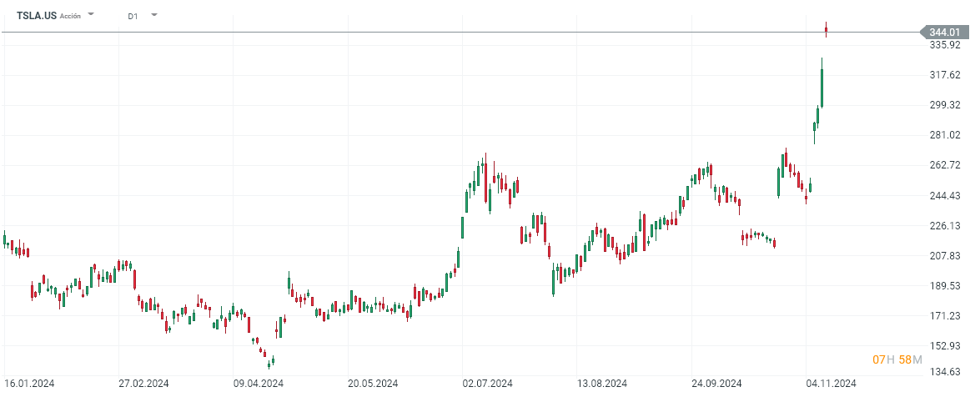Click the 16.01.2024 date marker
Screen dimensions: 980x397
[x=30, y=384]
